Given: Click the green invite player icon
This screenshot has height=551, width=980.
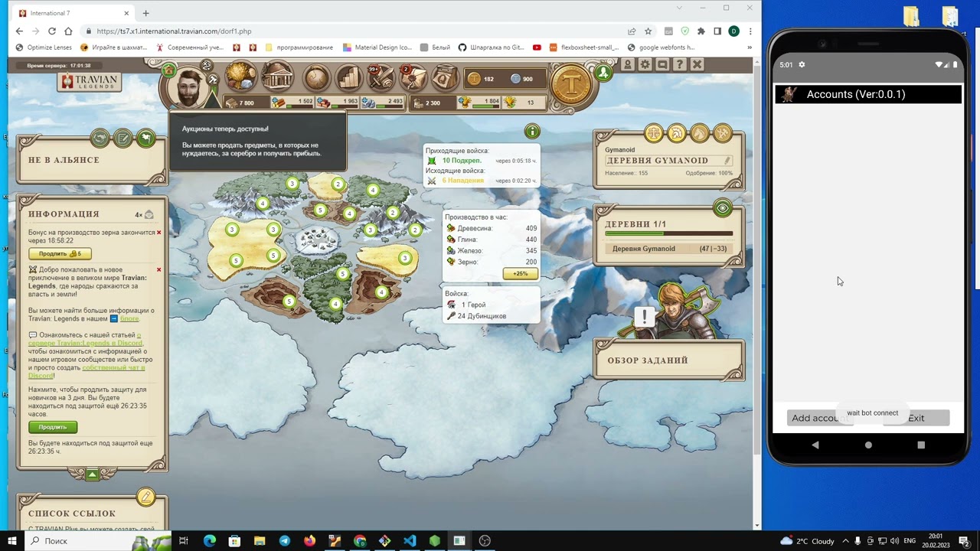Looking at the screenshot, I should coord(604,73).
